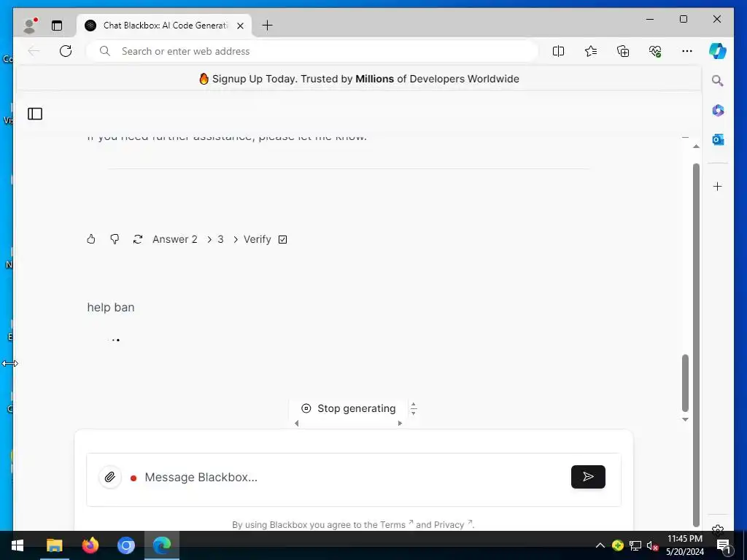Select Microsoft Edge in the taskbar

coord(162,545)
